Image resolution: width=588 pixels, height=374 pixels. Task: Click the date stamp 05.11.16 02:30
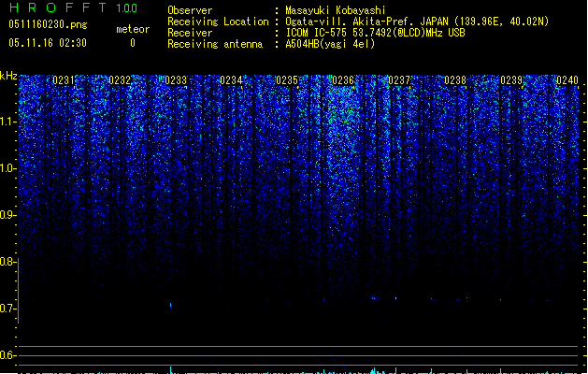[48, 43]
